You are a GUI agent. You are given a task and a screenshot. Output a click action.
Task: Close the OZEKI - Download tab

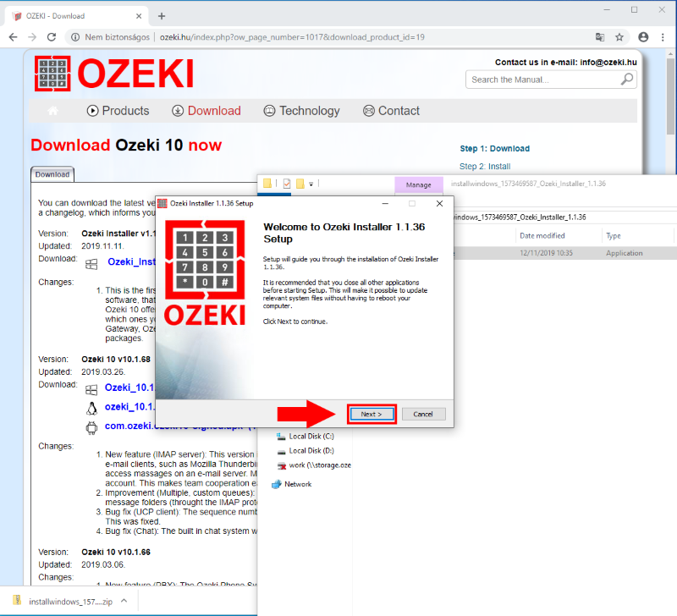coord(139,16)
